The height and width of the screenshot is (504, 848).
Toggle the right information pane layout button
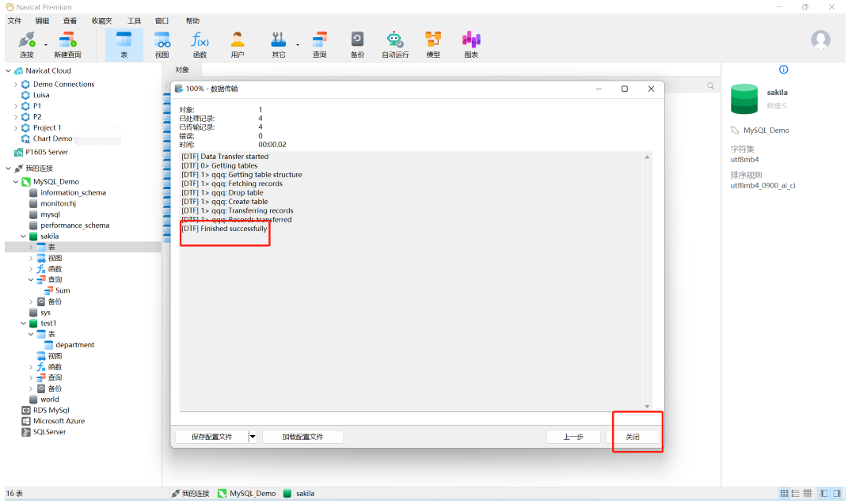(836, 493)
